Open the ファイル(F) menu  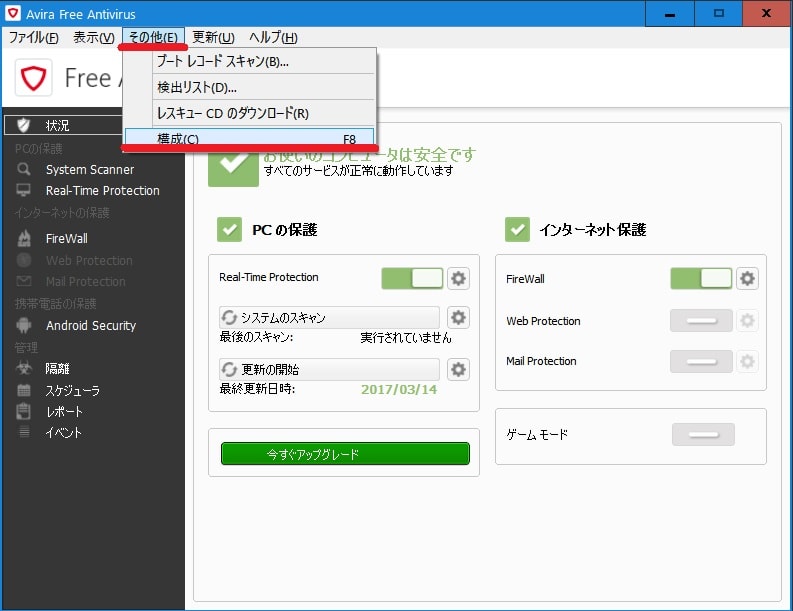(33, 38)
